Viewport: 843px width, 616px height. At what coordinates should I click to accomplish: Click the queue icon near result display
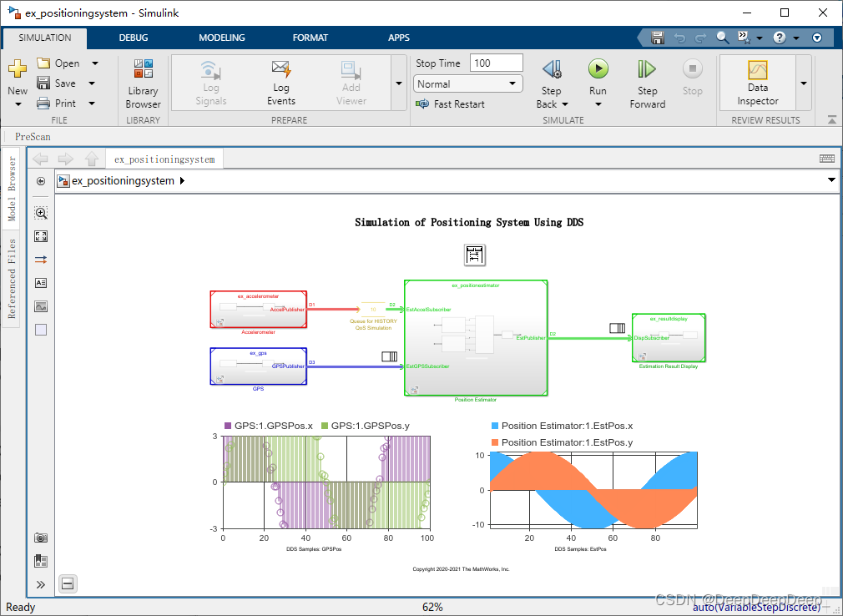coord(617,327)
